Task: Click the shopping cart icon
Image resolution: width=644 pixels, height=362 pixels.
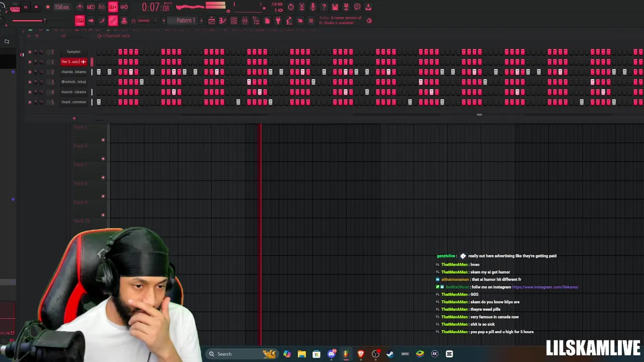Action: pyautogui.click(x=311, y=21)
